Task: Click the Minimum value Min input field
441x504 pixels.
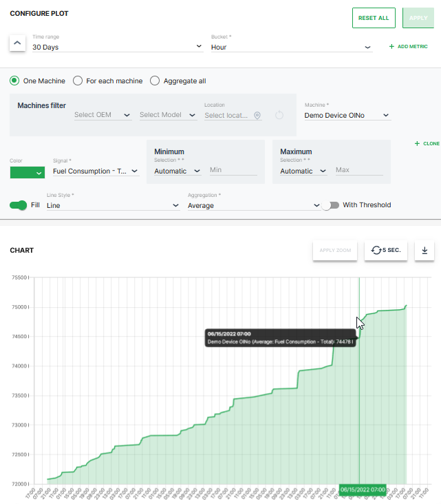Action: (x=233, y=170)
